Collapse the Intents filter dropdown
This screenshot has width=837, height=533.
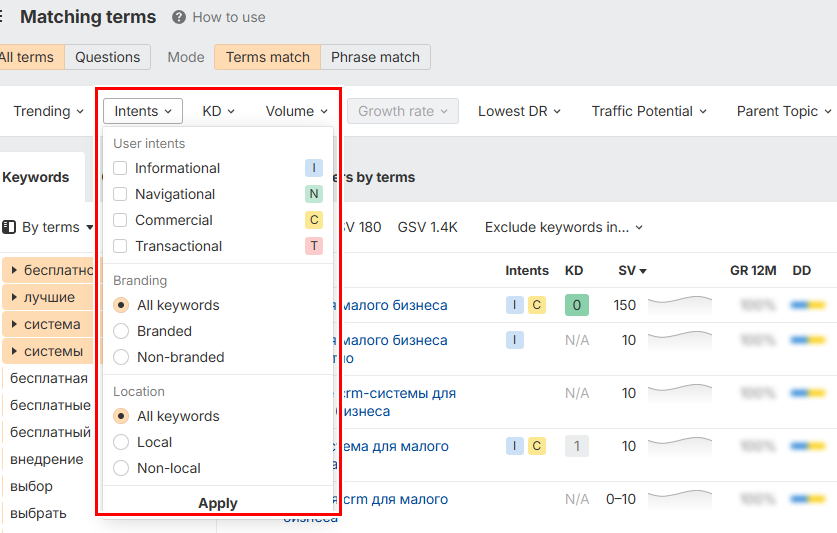pos(143,111)
